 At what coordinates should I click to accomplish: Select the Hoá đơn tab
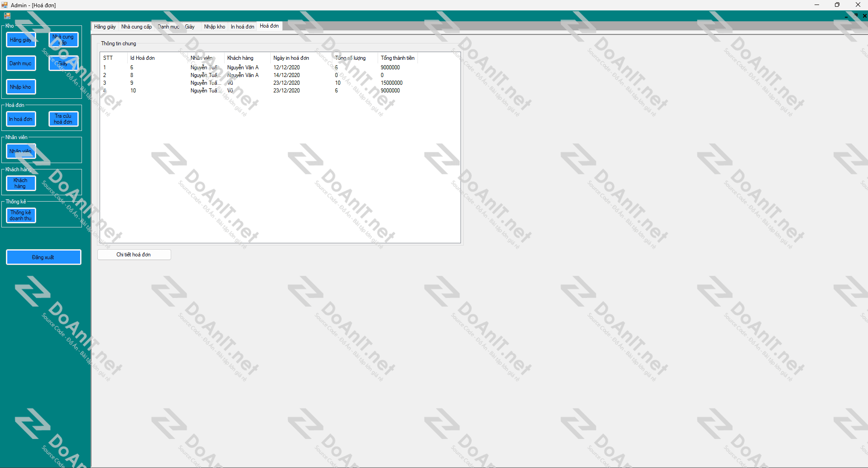[269, 26]
